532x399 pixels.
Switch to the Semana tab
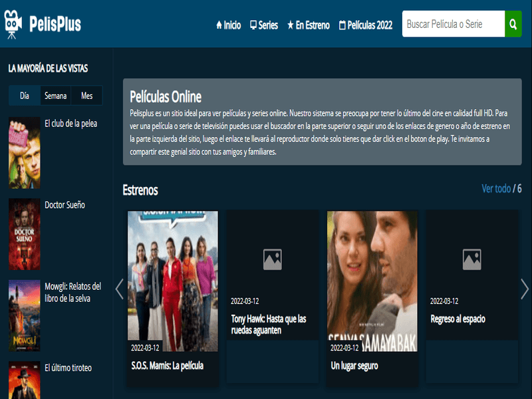click(x=56, y=96)
